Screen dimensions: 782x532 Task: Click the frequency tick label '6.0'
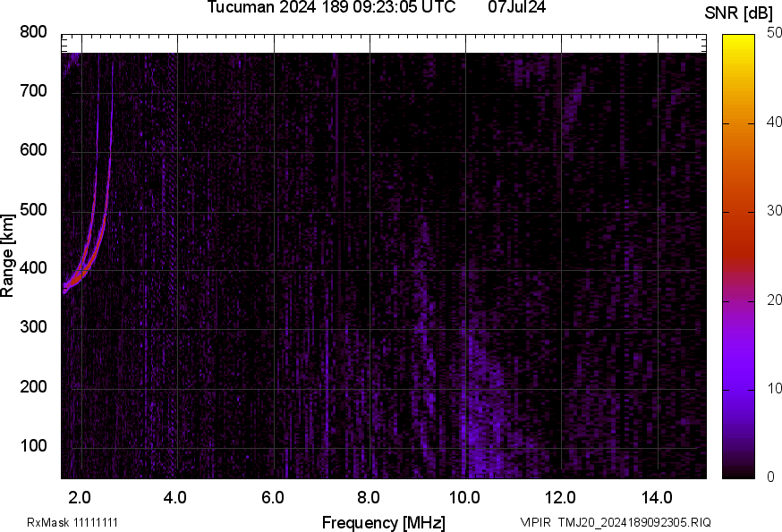pyautogui.click(x=272, y=498)
